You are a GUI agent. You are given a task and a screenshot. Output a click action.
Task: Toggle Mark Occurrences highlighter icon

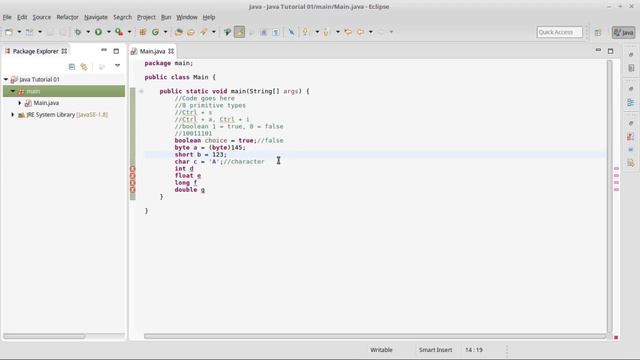240,32
